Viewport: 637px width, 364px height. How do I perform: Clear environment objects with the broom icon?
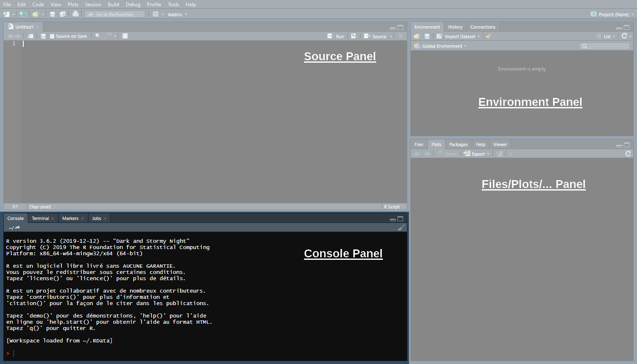[489, 37]
